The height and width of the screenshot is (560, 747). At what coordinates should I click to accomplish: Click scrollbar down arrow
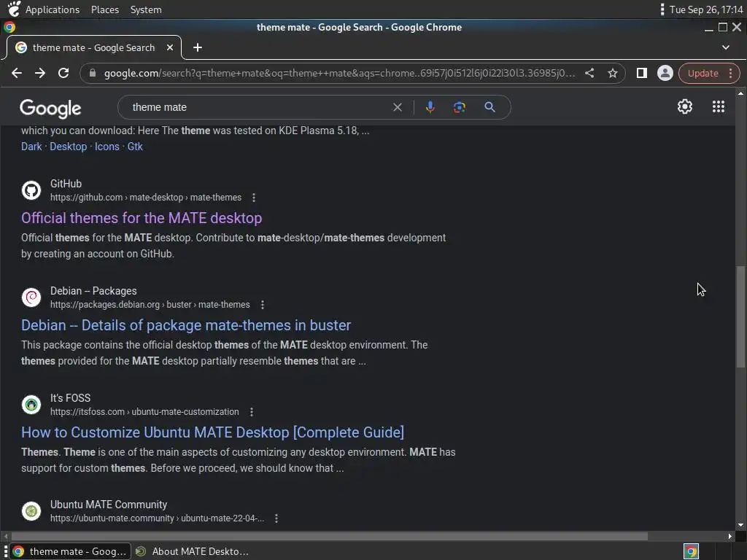(x=740, y=525)
